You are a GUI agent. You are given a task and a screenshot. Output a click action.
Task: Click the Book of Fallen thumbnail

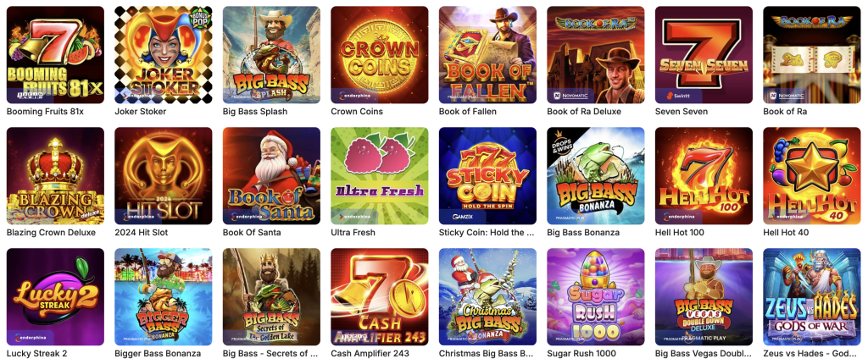coord(487,55)
